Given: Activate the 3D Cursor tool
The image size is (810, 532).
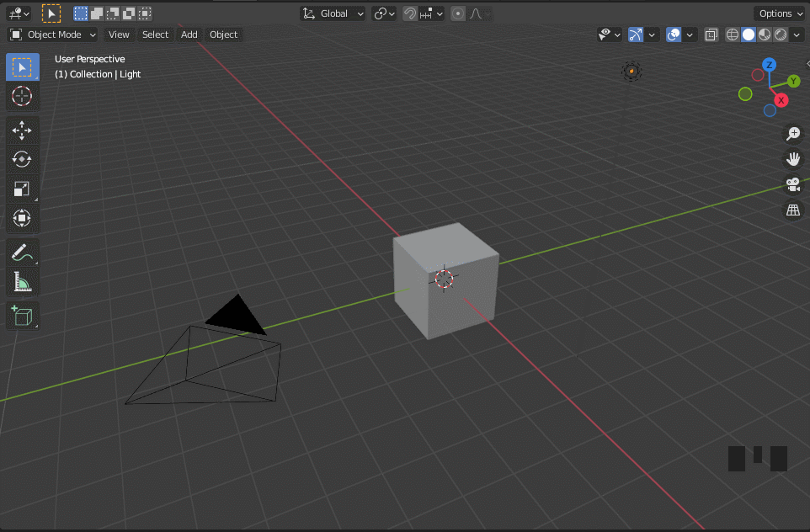Looking at the screenshot, I should 22,96.
